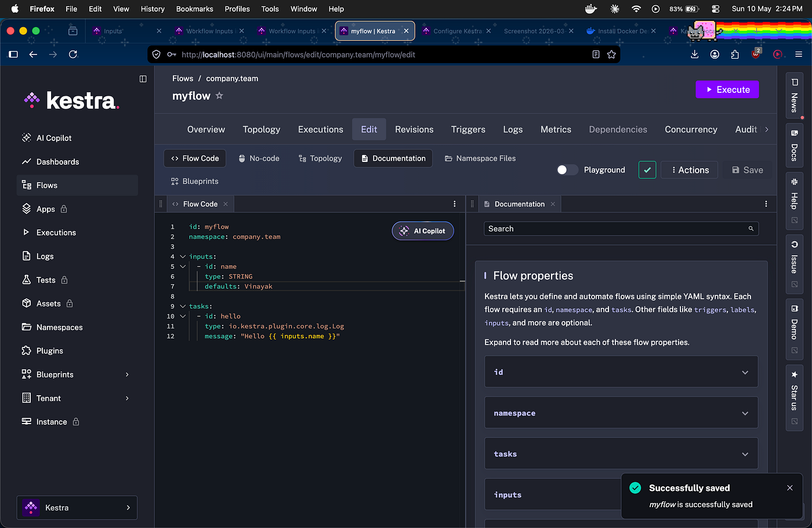The image size is (812, 528).
Task: Toggle the Flow Code view
Action: [195, 158]
